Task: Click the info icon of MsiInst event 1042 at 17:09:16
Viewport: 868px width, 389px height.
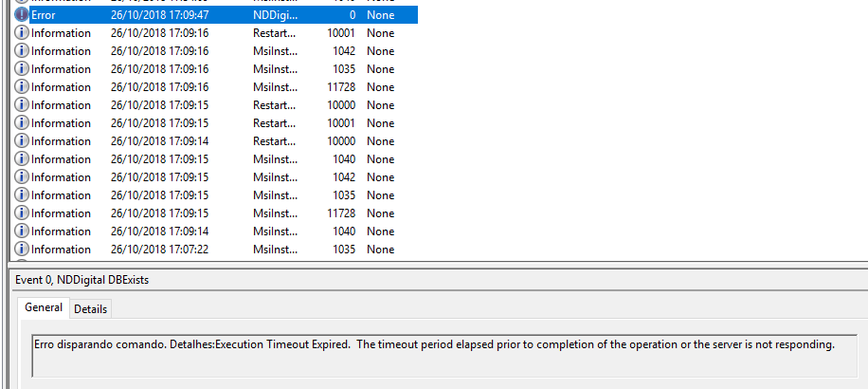Action: tap(22, 51)
